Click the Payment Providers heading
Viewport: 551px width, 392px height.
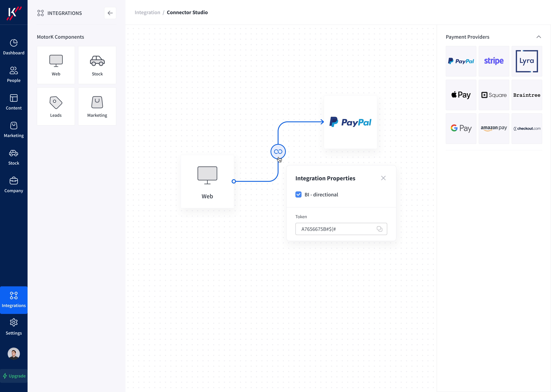[468, 37]
